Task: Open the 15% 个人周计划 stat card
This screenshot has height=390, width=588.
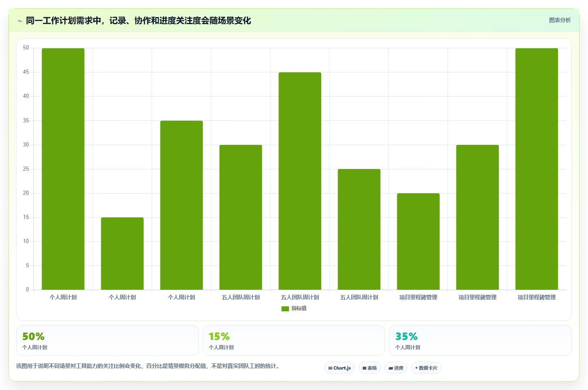Action: 294,340
